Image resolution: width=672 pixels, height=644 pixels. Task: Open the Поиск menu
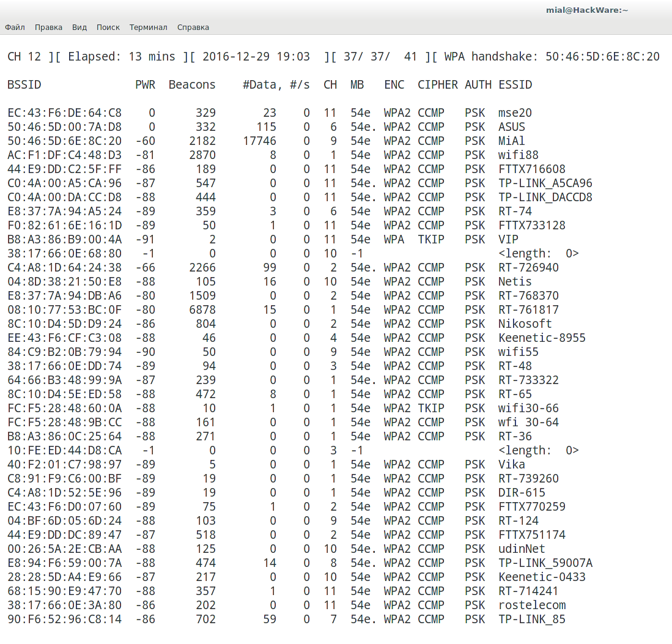tap(108, 28)
